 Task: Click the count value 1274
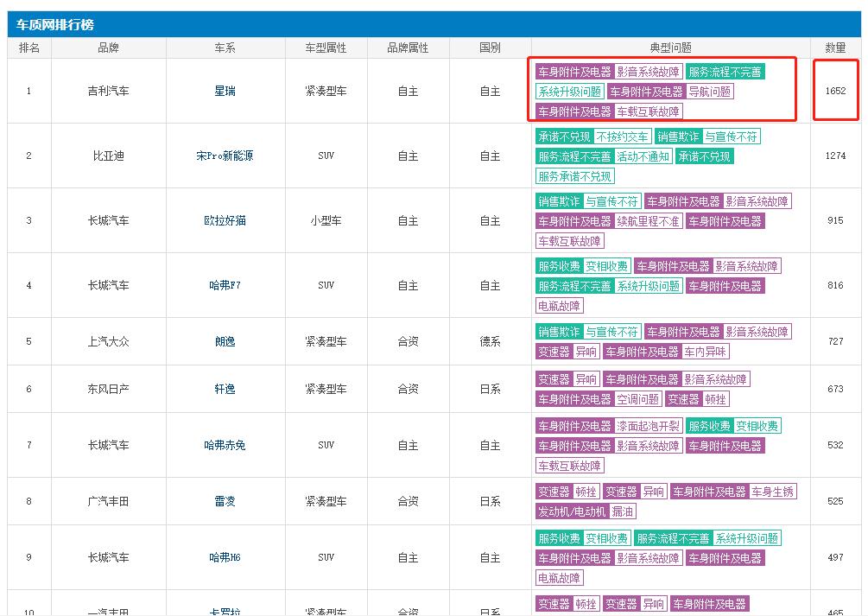point(835,156)
